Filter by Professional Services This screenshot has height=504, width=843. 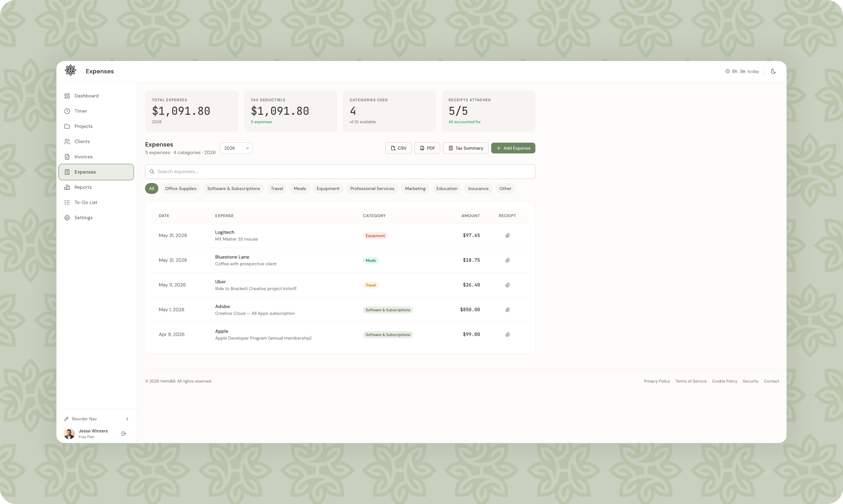[372, 188]
